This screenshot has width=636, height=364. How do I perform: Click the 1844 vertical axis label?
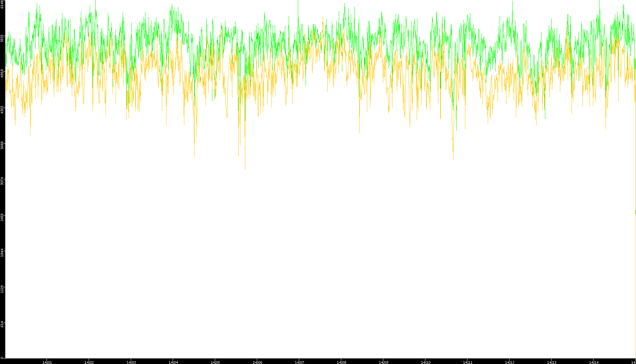[x=2, y=253]
